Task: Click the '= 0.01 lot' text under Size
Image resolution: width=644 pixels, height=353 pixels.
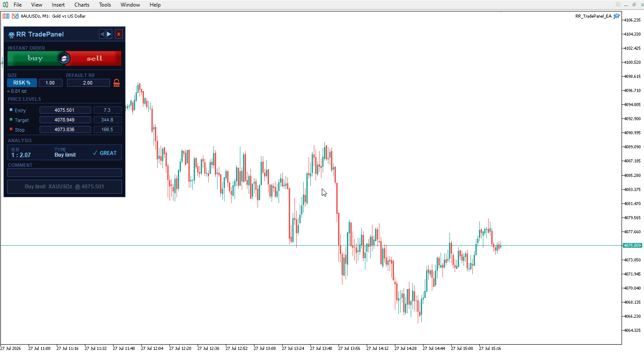Action: click(x=17, y=92)
